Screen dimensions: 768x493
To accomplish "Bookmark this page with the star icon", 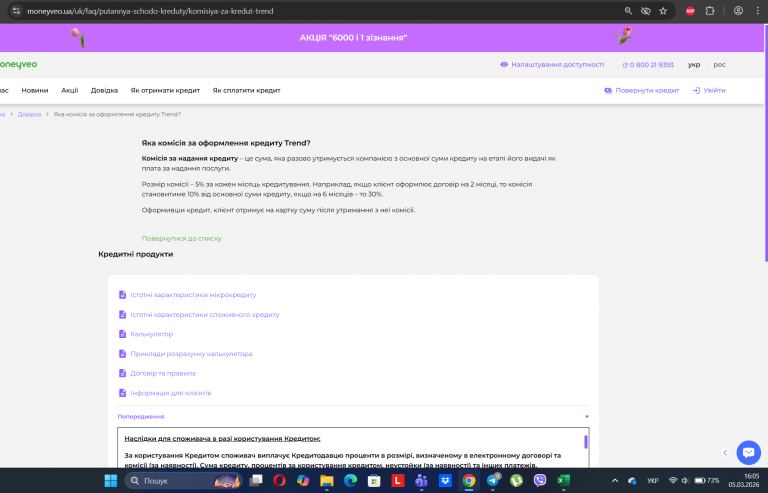I will (x=663, y=11).
